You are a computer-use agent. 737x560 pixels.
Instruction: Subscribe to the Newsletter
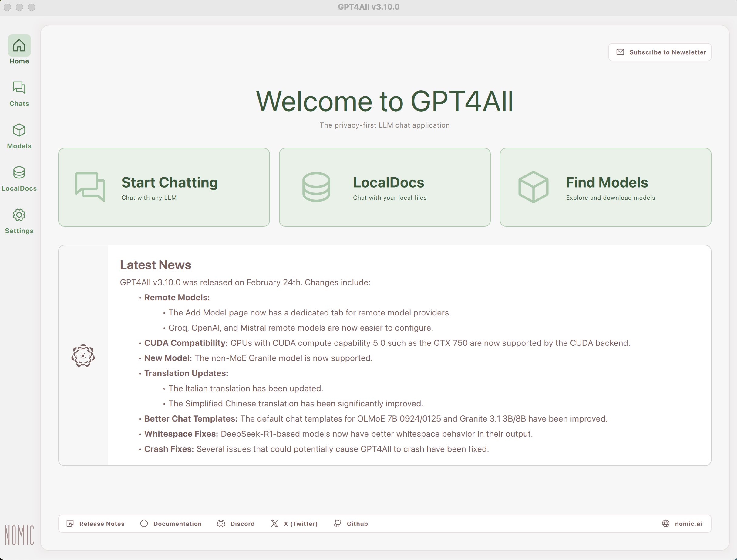(660, 52)
